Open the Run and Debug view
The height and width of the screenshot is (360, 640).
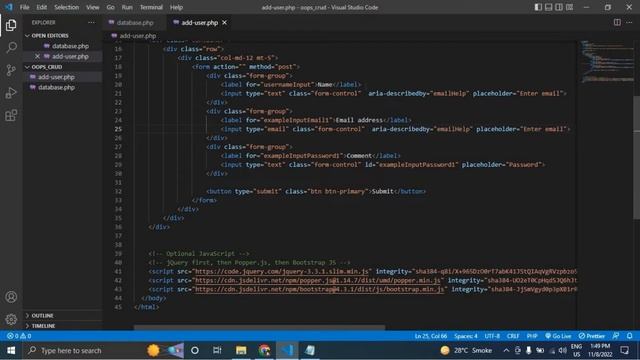(11, 93)
